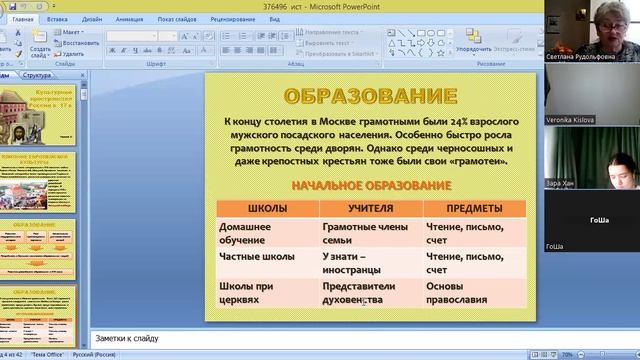Choose the star shape in shapes gallery
This screenshot has width=640, height=360.
(x=441, y=53)
